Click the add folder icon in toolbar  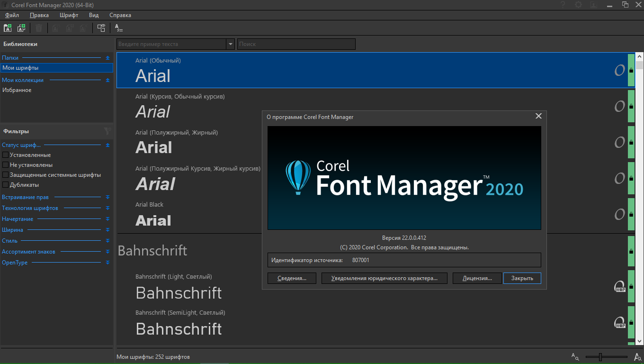(8, 28)
